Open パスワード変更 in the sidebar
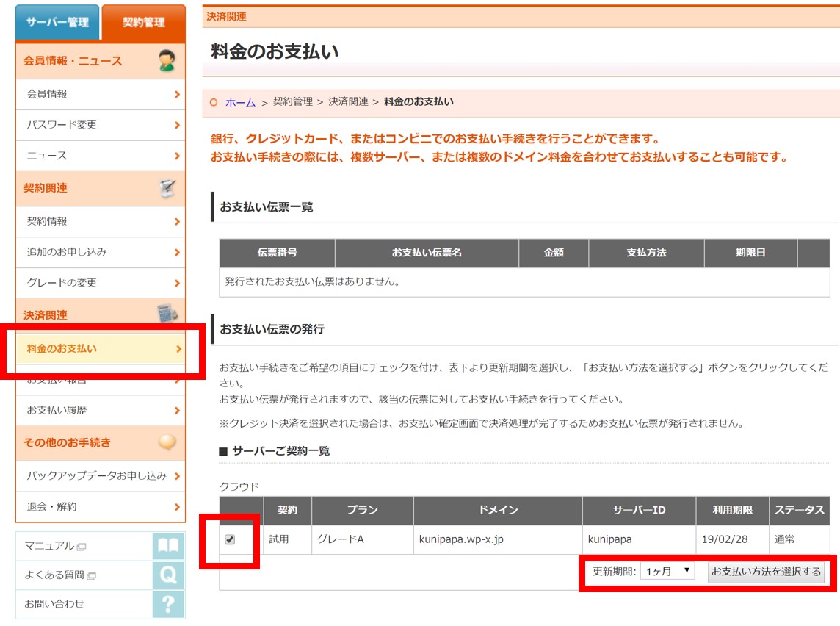840x626 pixels. tap(100, 125)
